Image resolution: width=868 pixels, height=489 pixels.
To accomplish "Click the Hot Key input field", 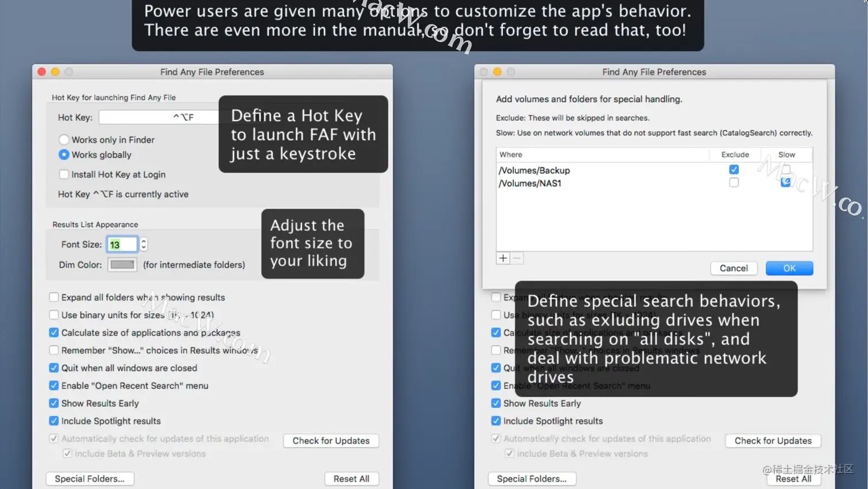I will pyautogui.click(x=159, y=117).
